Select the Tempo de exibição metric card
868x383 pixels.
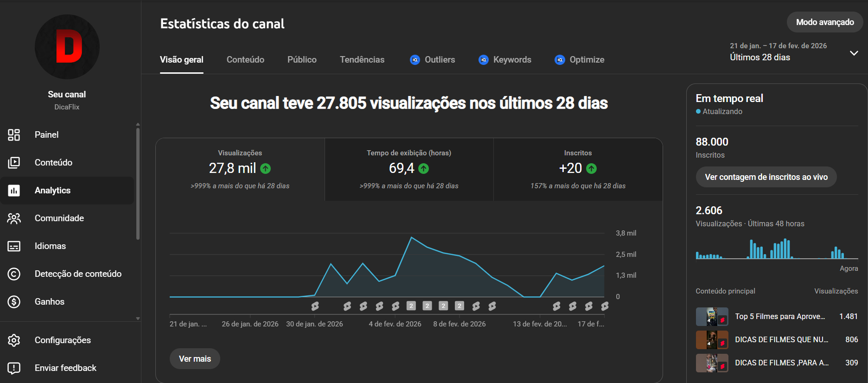click(409, 169)
